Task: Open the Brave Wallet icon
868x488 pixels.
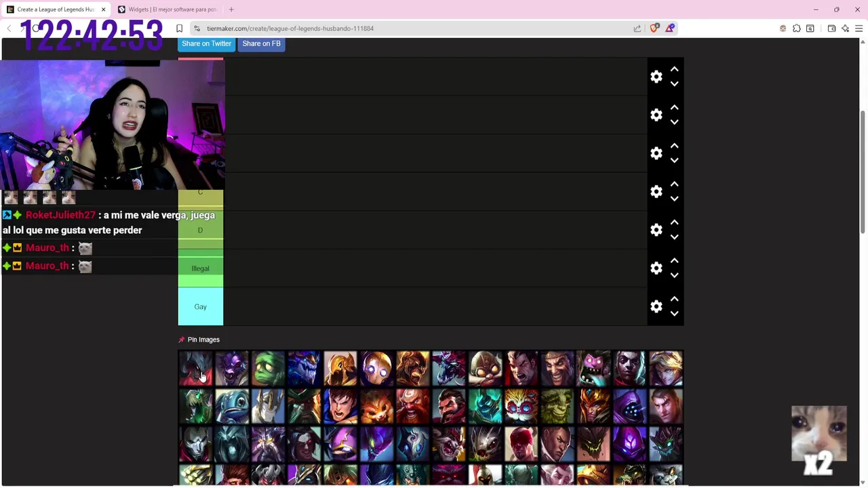Action: tap(831, 28)
